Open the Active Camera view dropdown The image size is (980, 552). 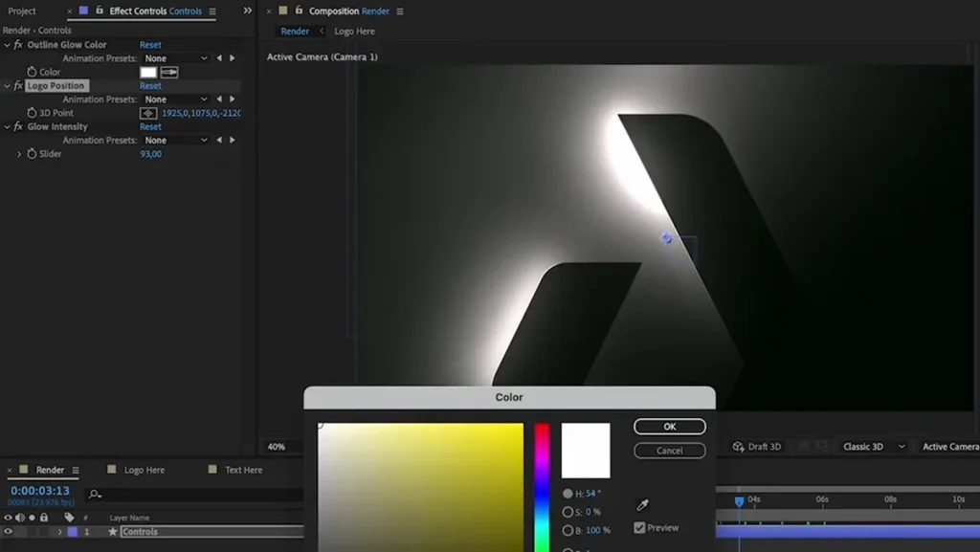click(950, 447)
